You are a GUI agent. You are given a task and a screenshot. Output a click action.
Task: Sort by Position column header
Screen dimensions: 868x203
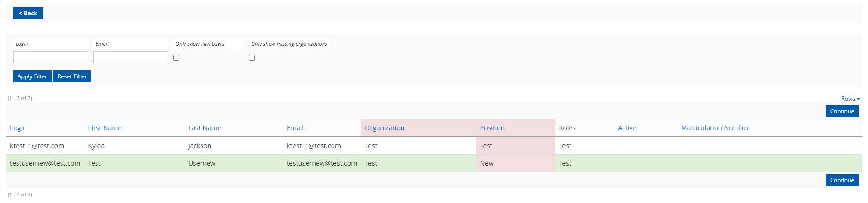click(x=492, y=128)
